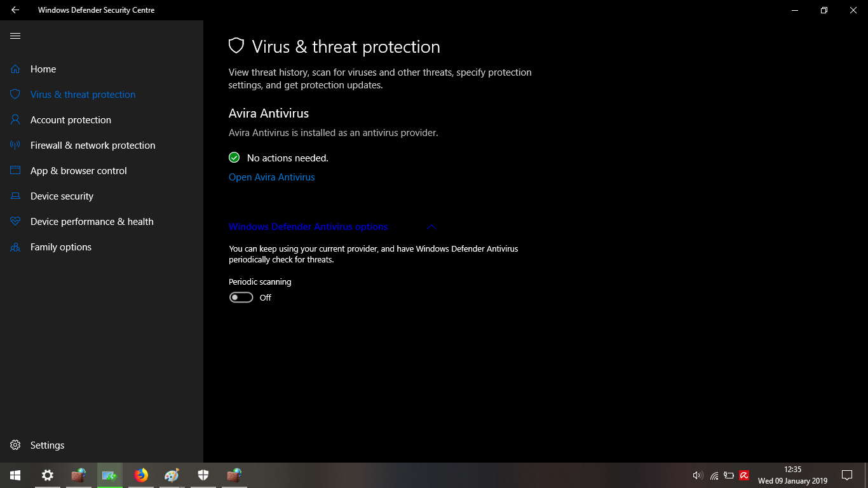Viewport: 868px width, 488px height.
Task: Go back with the title bar arrow
Action: click(15, 10)
